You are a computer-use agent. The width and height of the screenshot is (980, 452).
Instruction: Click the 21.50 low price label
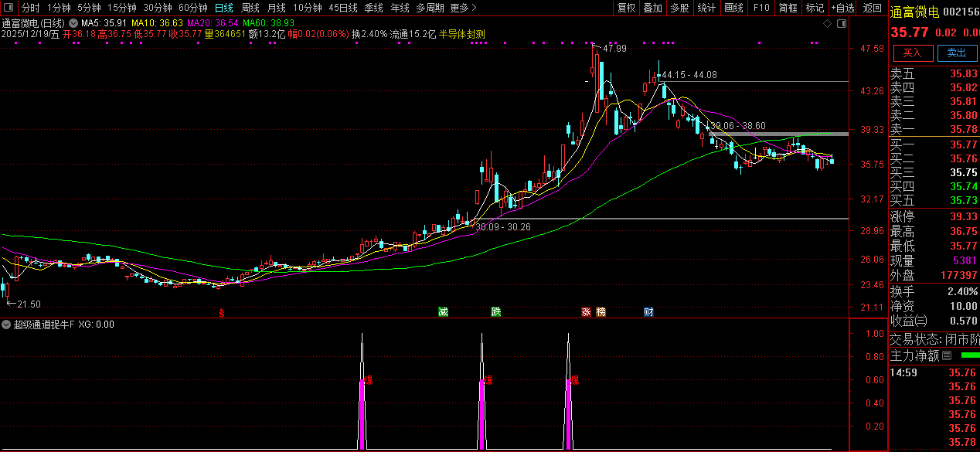(x=29, y=304)
